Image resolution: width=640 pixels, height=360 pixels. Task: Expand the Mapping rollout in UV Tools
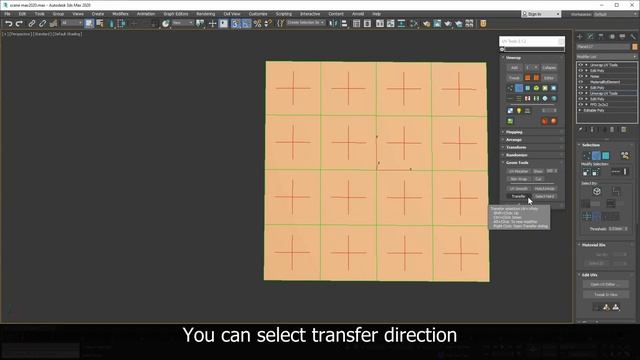click(532, 132)
